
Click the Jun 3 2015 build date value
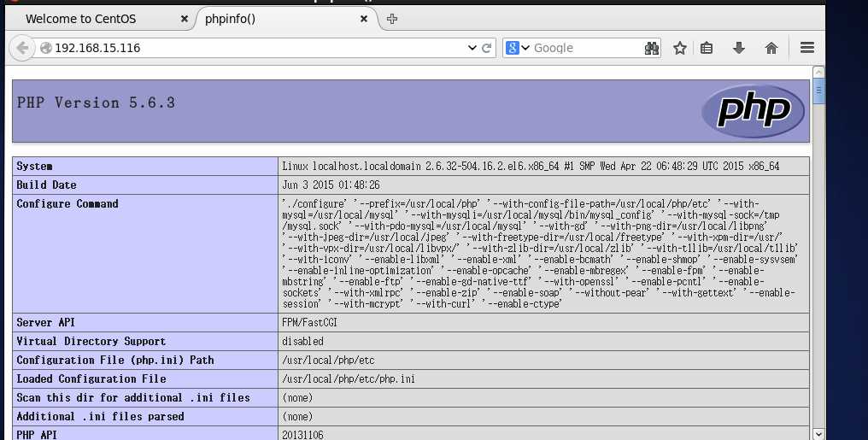[331, 185]
